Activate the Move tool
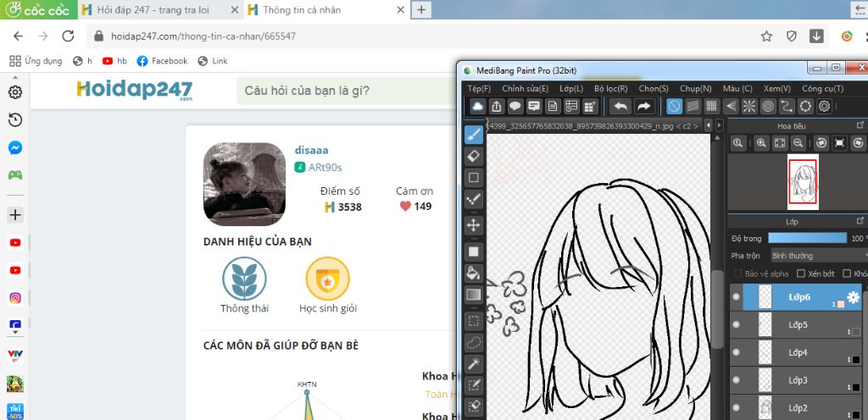Viewport: 868px width, 420px height. [473, 225]
